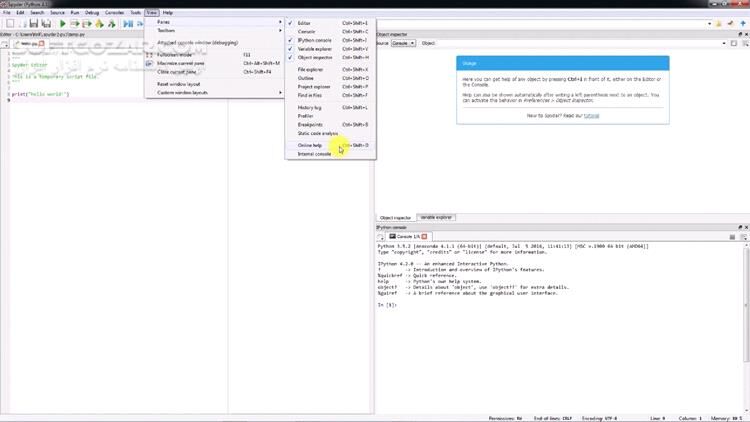Open the Source Console dropdown
Image resolution: width=750 pixels, height=422 pixels.
point(403,43)
